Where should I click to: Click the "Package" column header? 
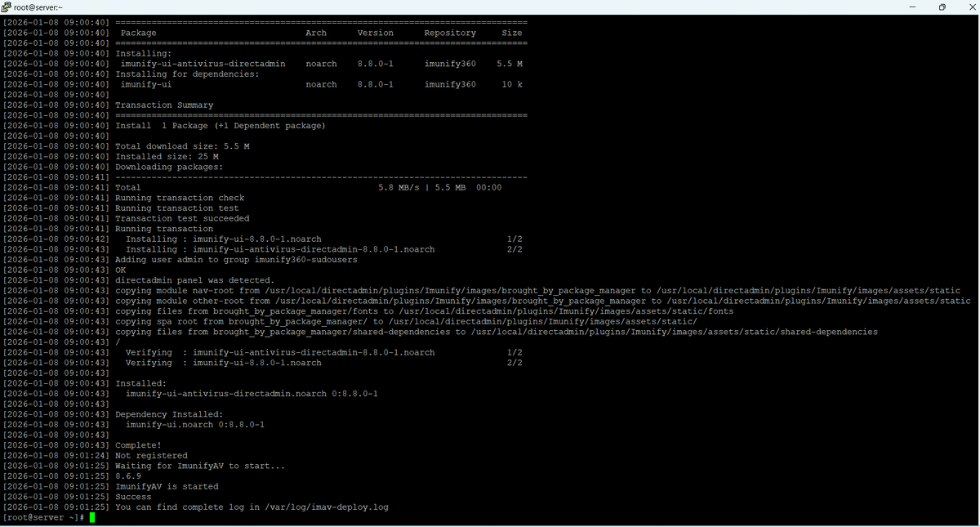point(138,33)
